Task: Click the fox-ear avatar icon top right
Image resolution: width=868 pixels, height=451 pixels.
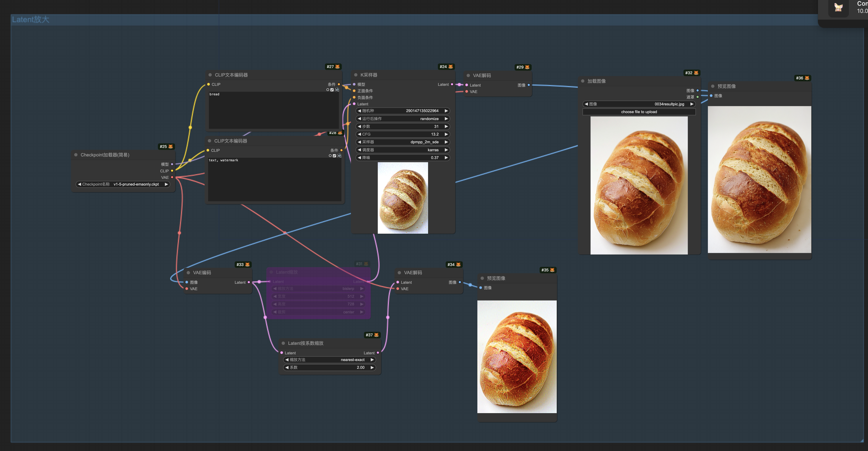Action: (838, 7)
